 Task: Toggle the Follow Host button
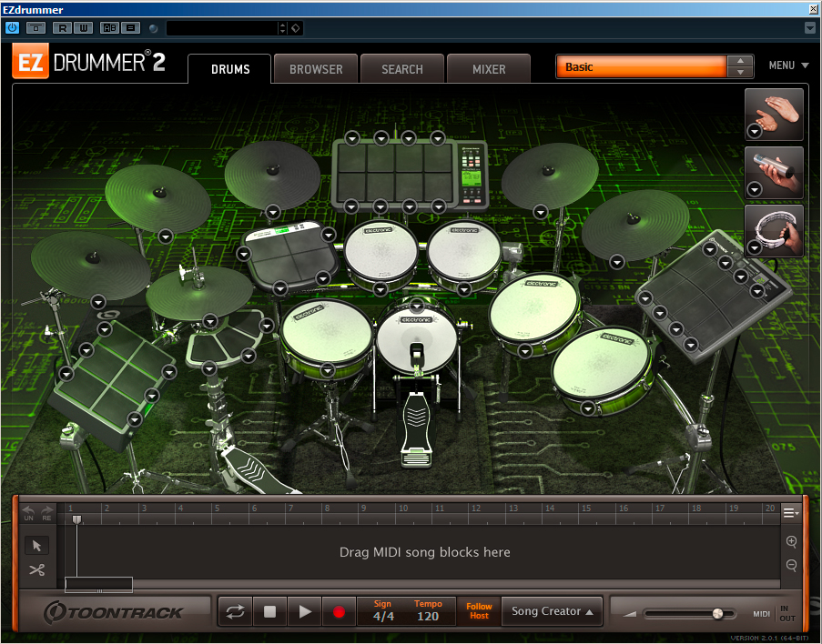tap(479, 611)
